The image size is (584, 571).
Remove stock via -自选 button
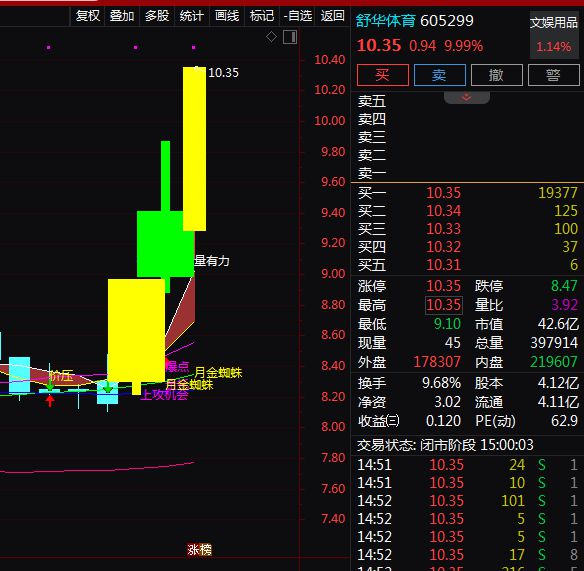click(297, 16)
